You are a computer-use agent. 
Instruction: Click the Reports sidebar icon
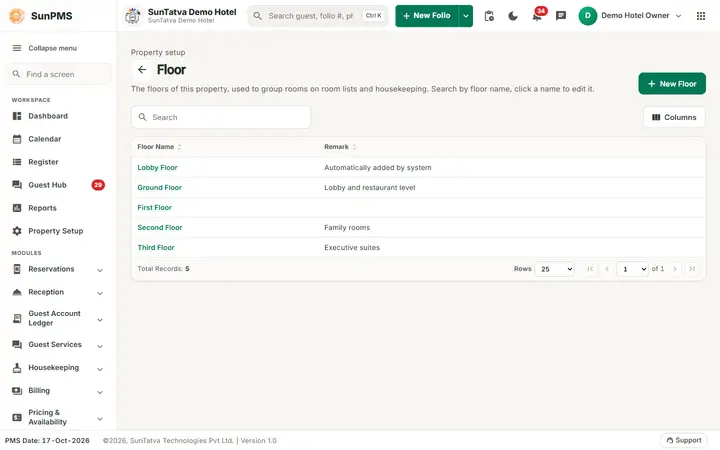click(17, 208)
